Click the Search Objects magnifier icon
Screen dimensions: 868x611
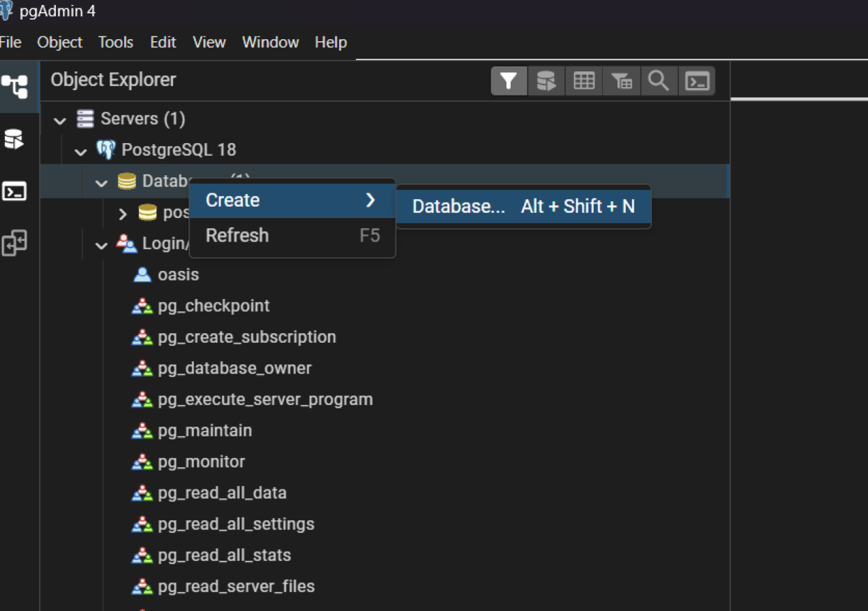click(x=659, y=82)
